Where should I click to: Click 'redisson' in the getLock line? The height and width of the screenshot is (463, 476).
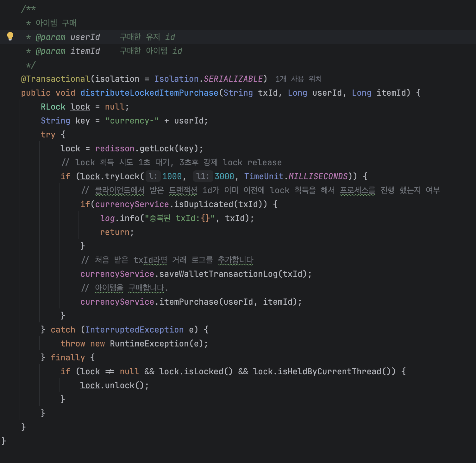tap(115, 149)
